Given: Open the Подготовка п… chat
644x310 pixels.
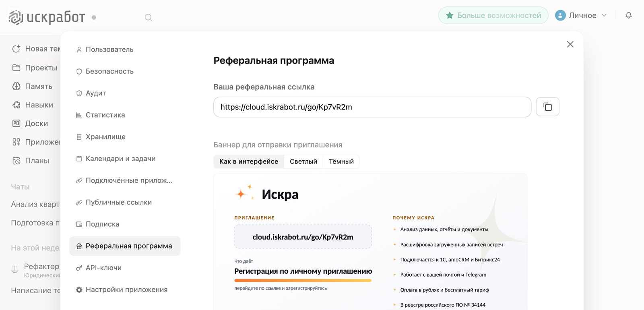Looking at the screenshot, I should (x=35, y=223).
